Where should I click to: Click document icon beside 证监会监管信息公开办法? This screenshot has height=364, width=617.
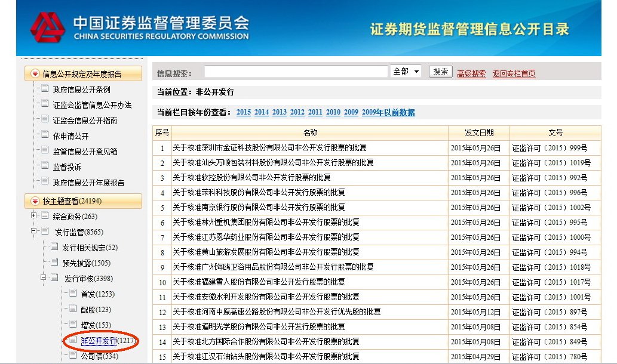(x=45, y=104)
